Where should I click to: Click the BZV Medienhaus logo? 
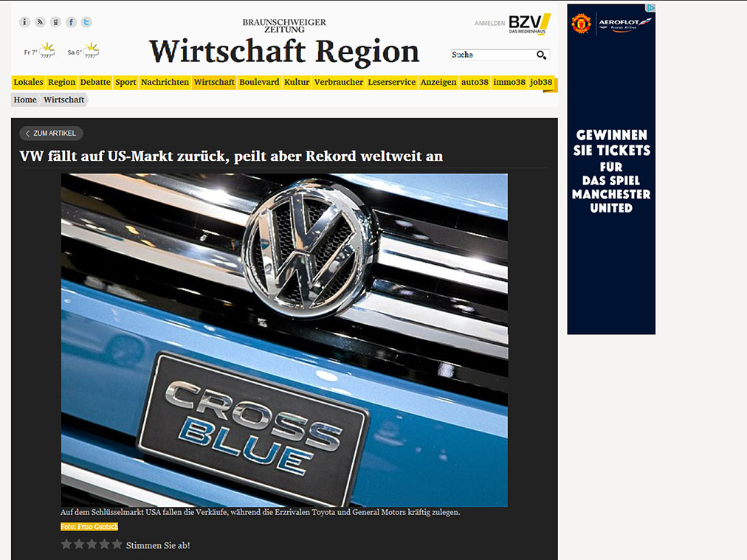530,24
